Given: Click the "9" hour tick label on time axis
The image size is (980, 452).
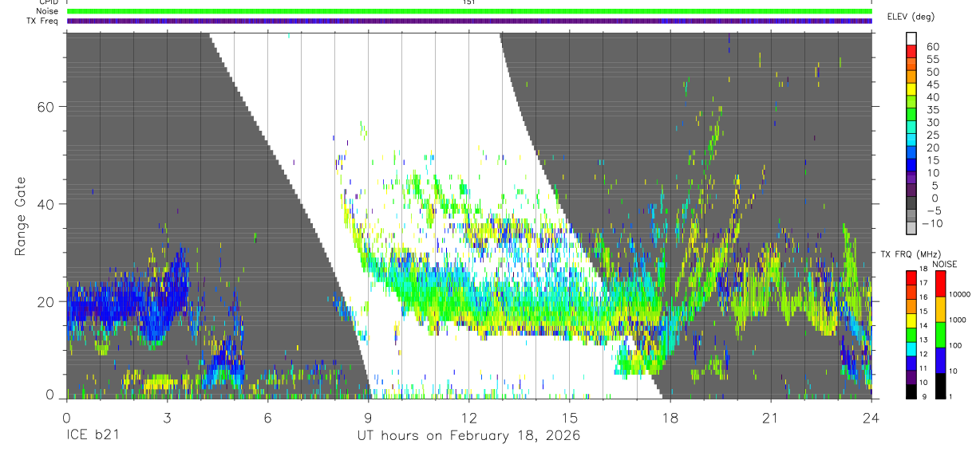Looking at the screenshot, I should [x=368, y=418].
